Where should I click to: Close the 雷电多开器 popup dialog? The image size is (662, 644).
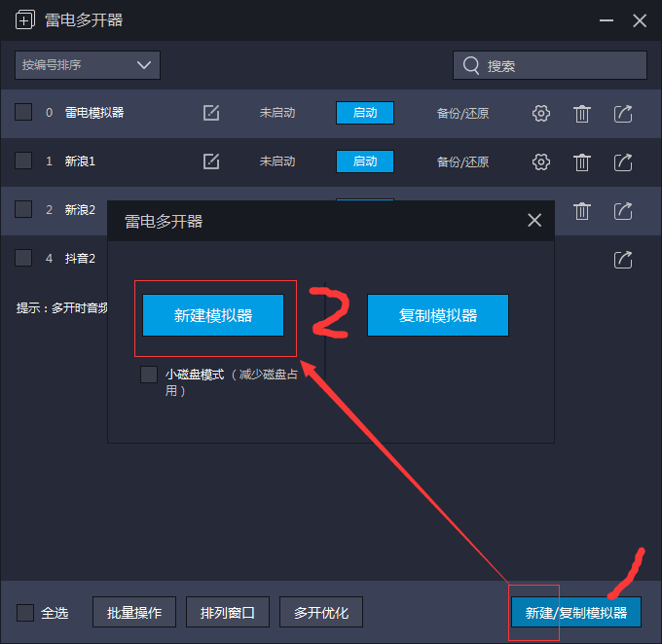(x=534, y=220)
